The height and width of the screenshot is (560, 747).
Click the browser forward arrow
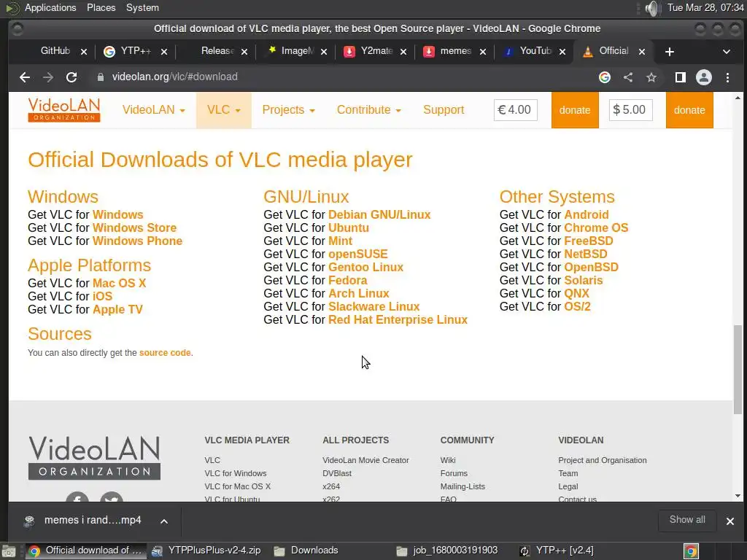tap(48, 77)
